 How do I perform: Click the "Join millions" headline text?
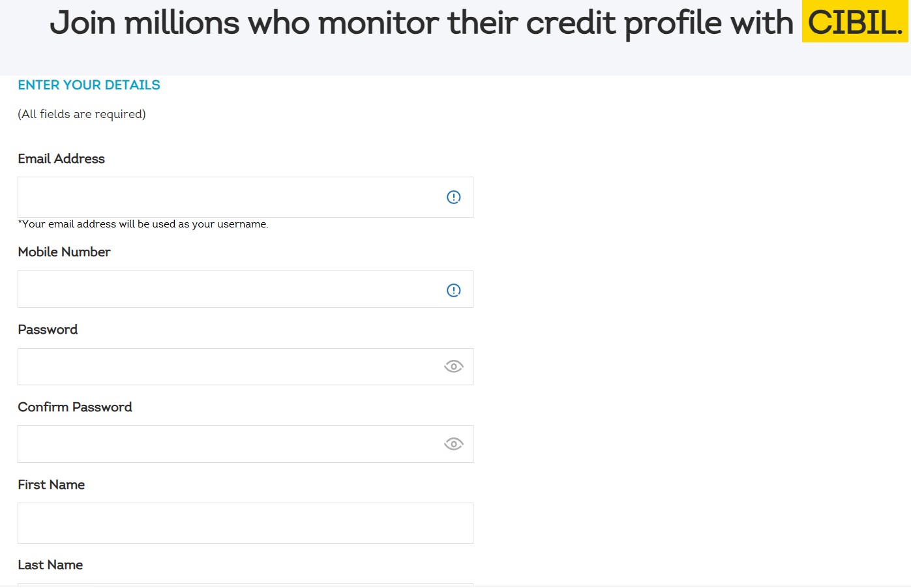click(x=421, y=23)
